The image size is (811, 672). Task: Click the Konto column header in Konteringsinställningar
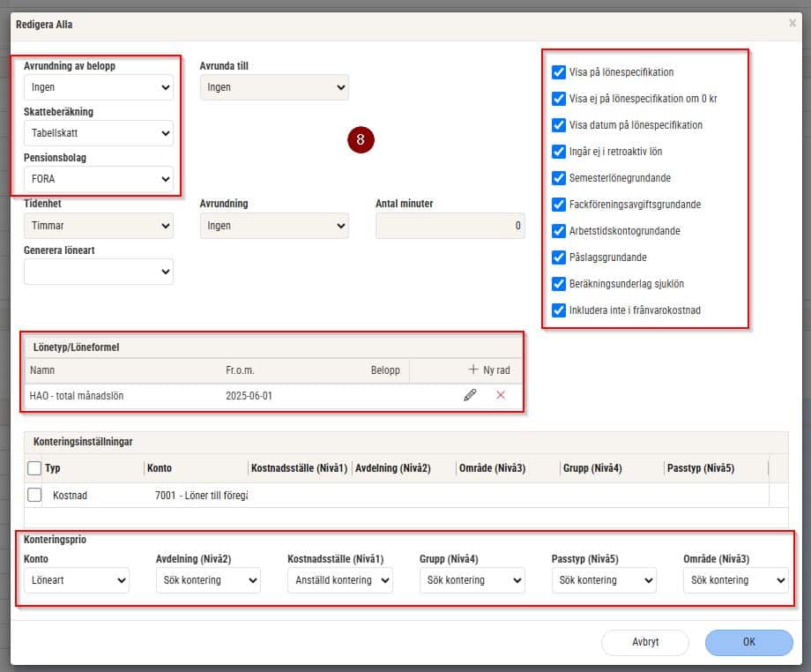pos(160,468)
